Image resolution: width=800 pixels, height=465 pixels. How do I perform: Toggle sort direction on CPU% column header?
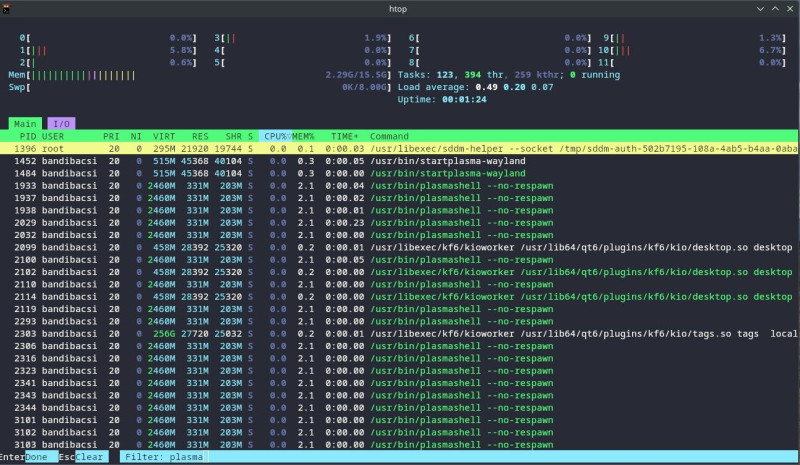[276, 136]
